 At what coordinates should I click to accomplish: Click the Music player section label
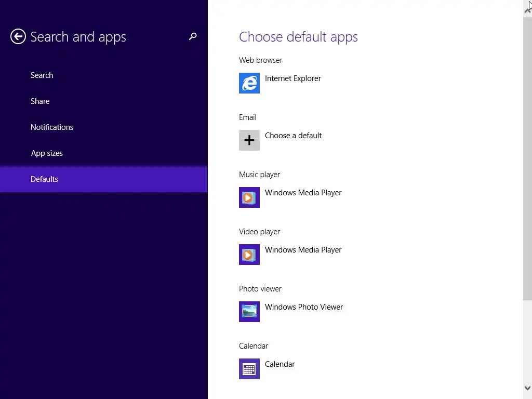click(x=259, y=175)
